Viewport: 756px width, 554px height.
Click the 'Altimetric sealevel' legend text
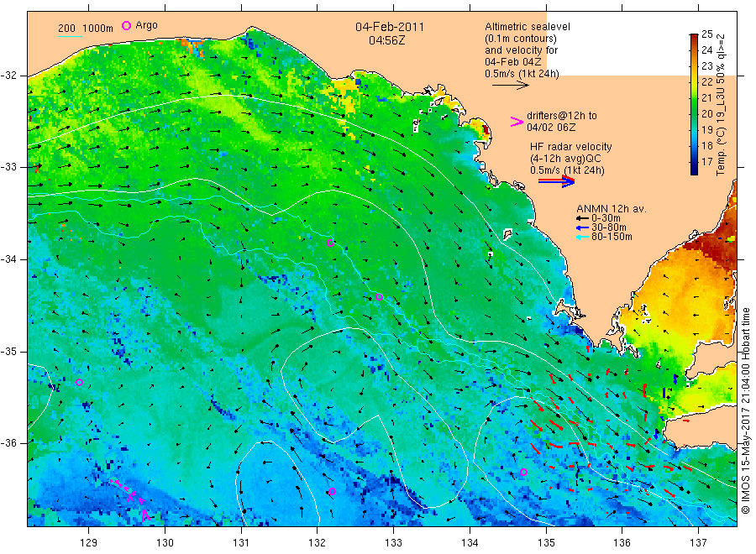pyautogui.click(x=527, y=27)
